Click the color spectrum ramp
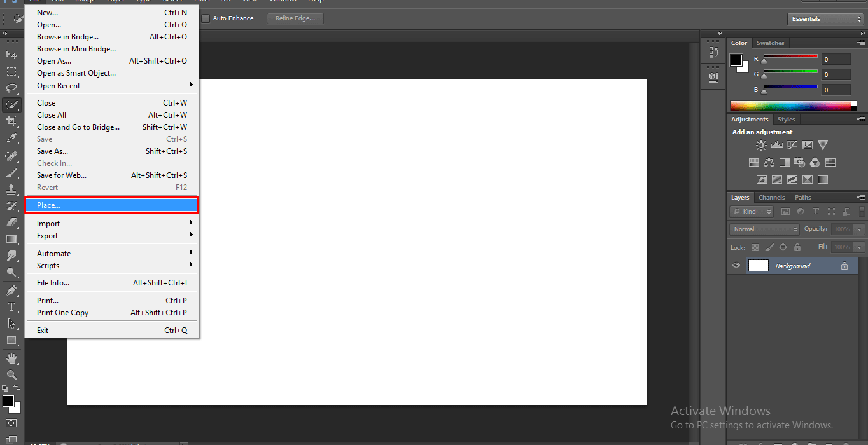This screenshot has width=868, height=445. (791, 106)
